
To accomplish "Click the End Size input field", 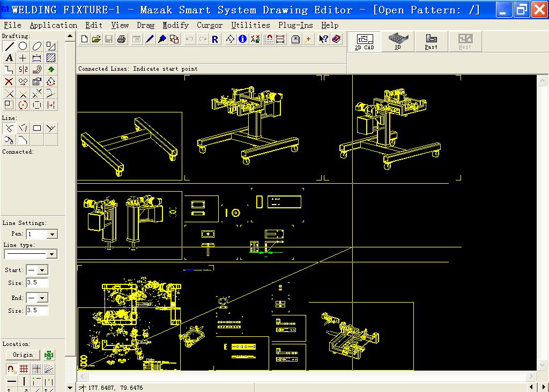I will tap(37, 311).
